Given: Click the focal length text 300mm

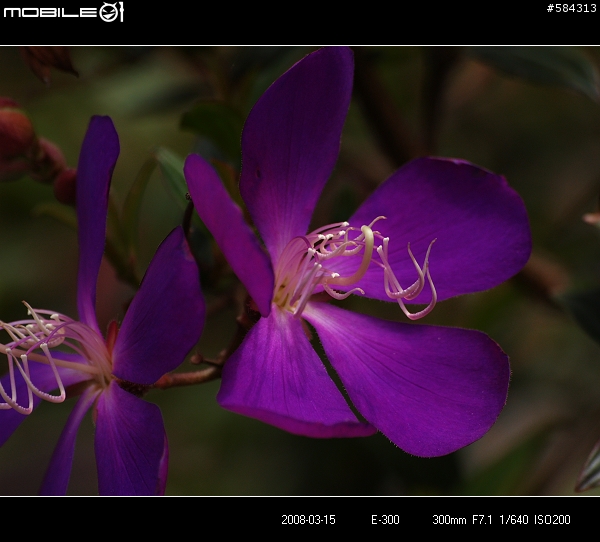Looking at the screenshot, I should tap(449, 519).
